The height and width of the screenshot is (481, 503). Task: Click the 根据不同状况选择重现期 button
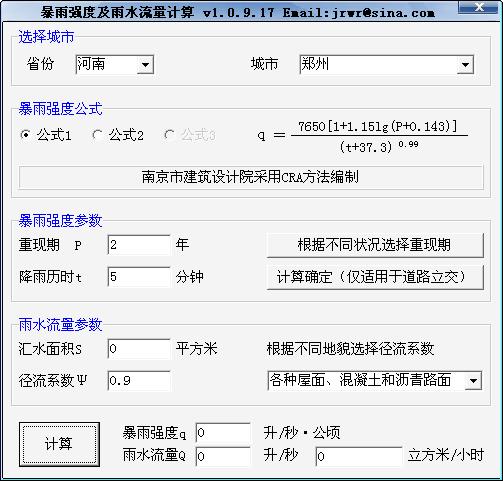[375, 245]
